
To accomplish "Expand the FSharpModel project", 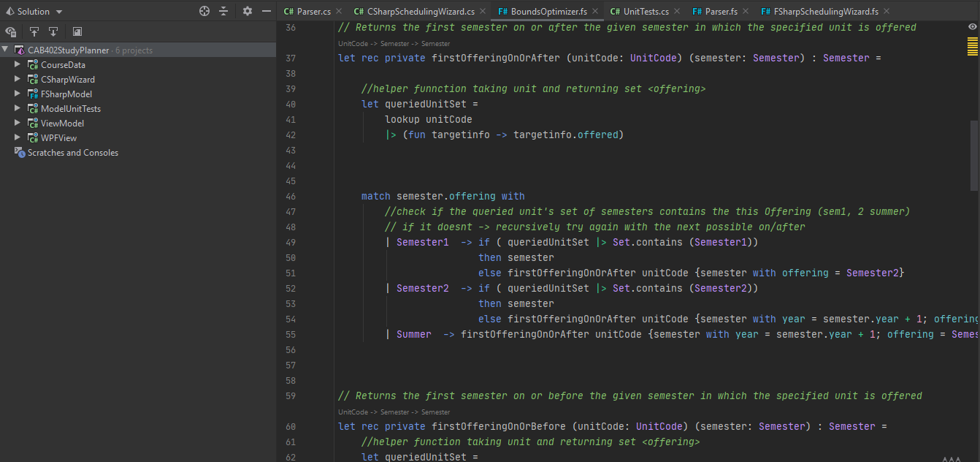I will tap(17, 94).
